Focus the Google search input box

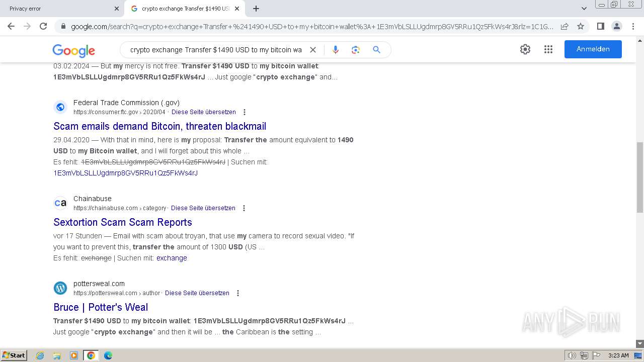[x=215, y=50]
